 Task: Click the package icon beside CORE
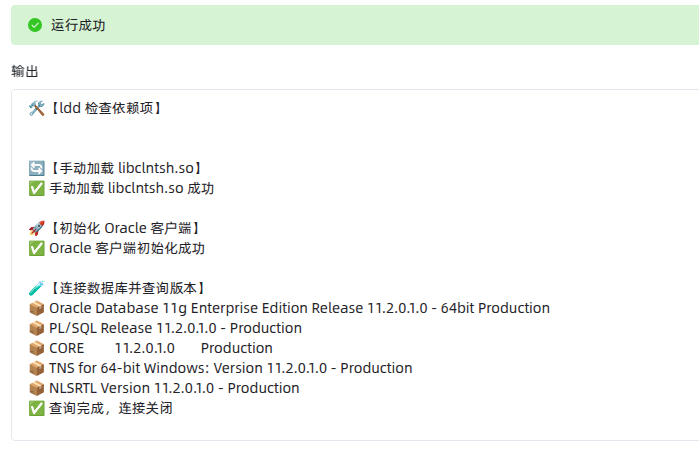(37, 348)
